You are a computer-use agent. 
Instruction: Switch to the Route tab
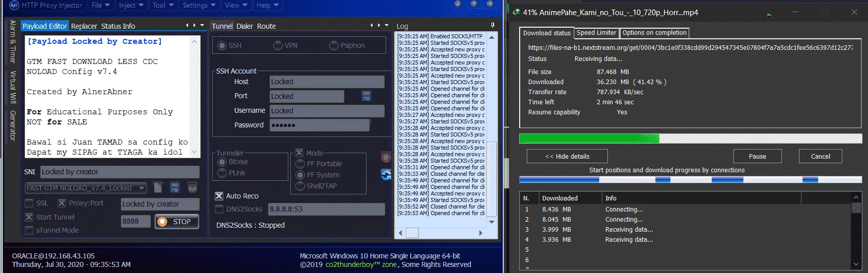pos(266,26)
